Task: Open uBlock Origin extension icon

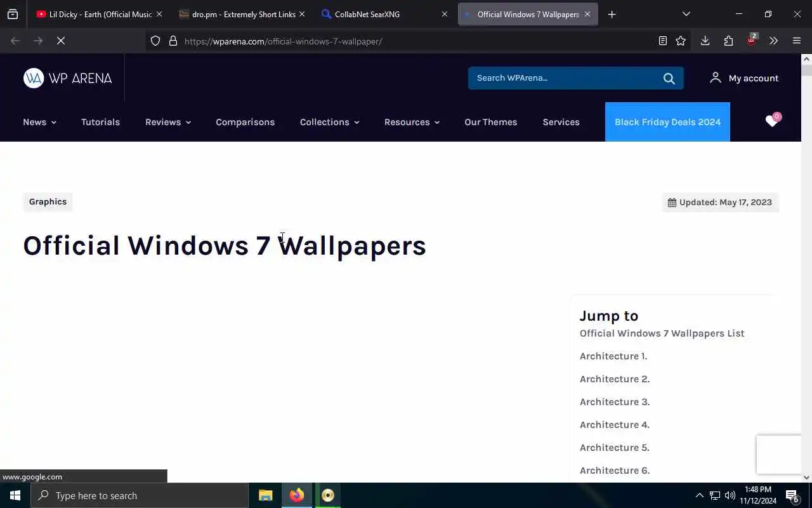Action: pos(752,41)
